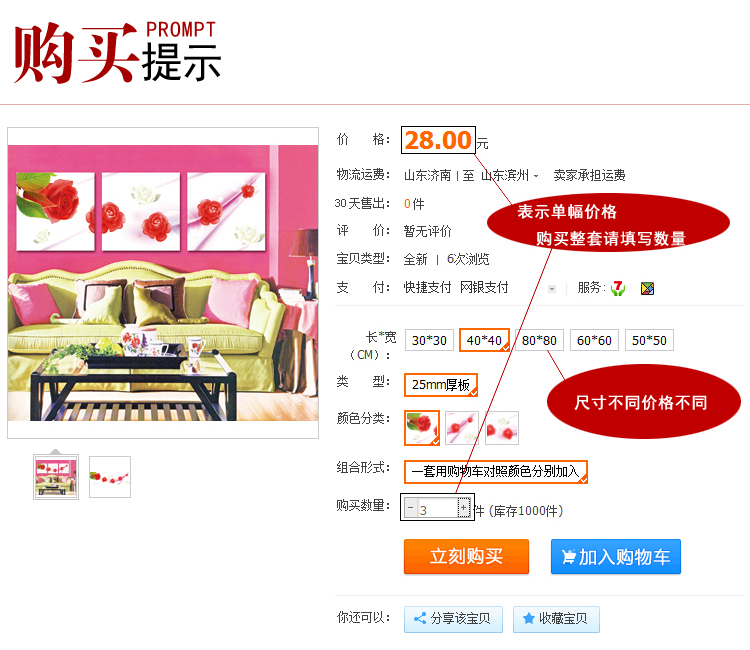
Task: Click the plus icon to increase quantity
Action: point(463,507)
